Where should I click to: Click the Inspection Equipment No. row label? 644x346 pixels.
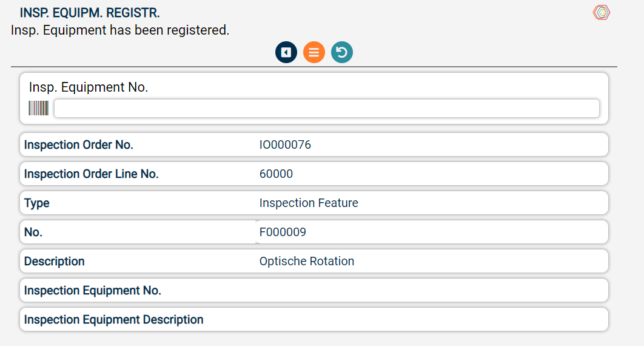click(x=92, y=291)
